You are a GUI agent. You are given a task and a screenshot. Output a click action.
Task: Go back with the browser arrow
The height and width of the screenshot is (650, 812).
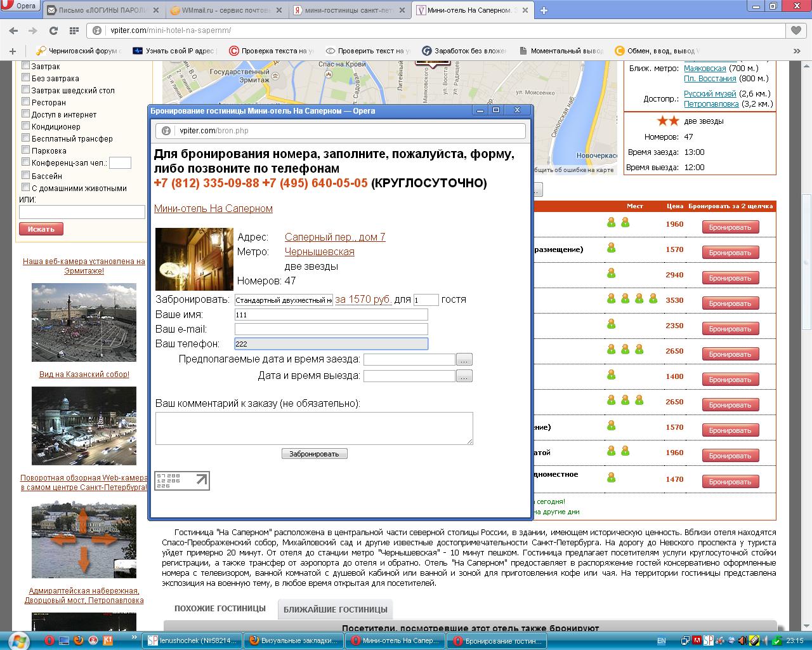[x=13, y=30]
